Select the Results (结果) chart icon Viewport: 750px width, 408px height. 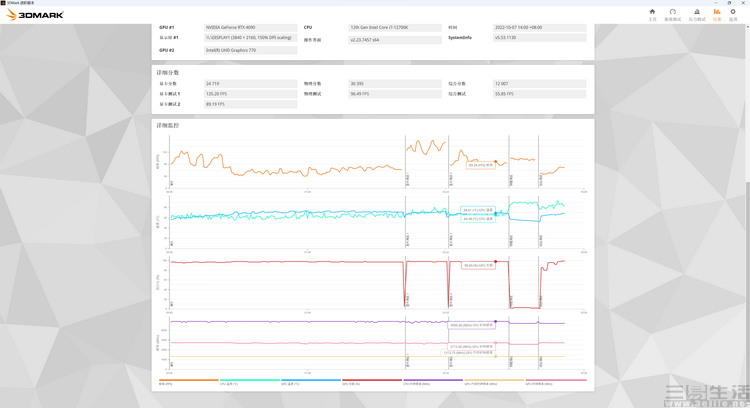tap(717, 14)
